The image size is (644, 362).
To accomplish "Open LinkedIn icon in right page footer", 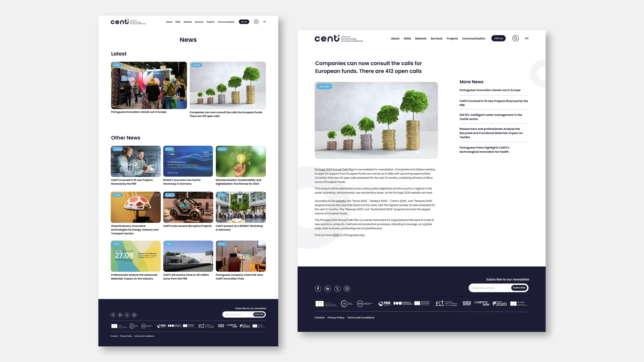I will [328, 289].
